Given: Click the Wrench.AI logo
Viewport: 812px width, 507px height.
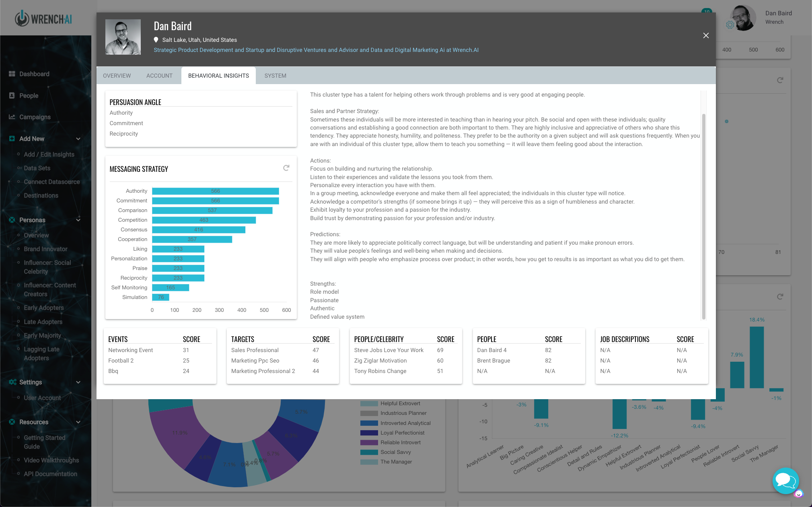Looking at the screenshot, I should [43, 19].
